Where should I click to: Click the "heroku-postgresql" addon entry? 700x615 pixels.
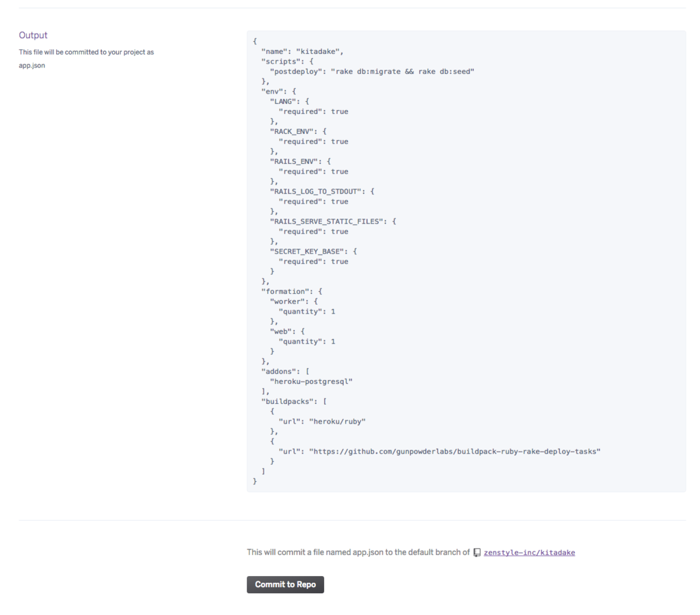pyautogui.click(x=311, y=381)
